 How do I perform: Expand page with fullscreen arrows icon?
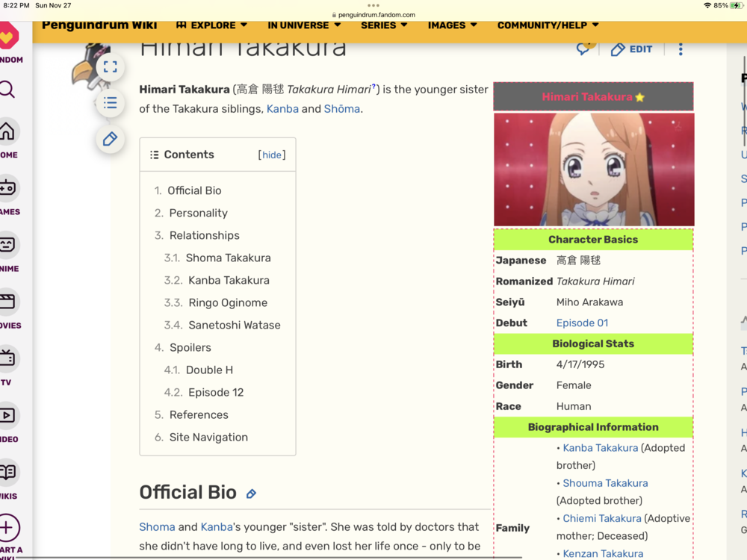click(x=110, y=66)
